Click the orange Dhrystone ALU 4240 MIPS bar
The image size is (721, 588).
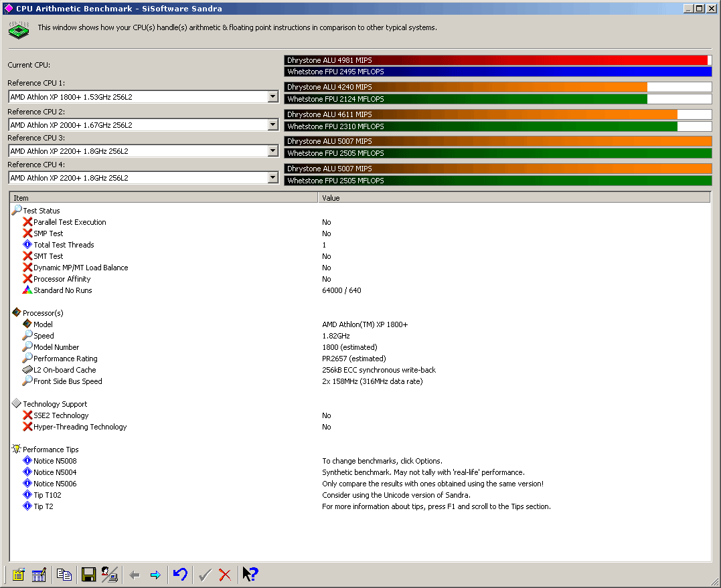[x=498, y=87]
